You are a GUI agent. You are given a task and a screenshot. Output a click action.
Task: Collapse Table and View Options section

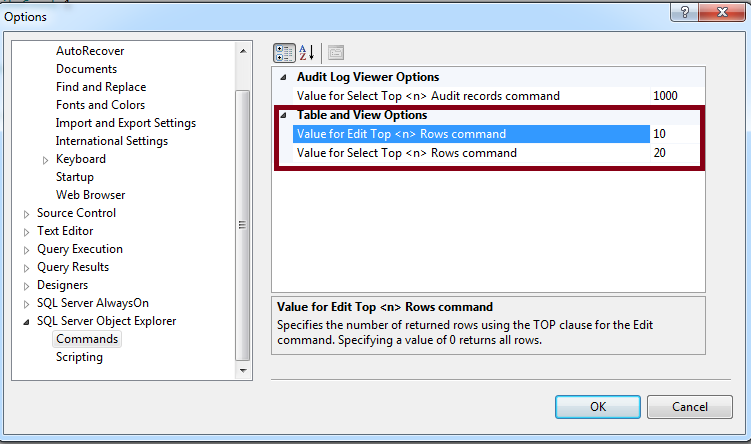(x=283, y=115)
